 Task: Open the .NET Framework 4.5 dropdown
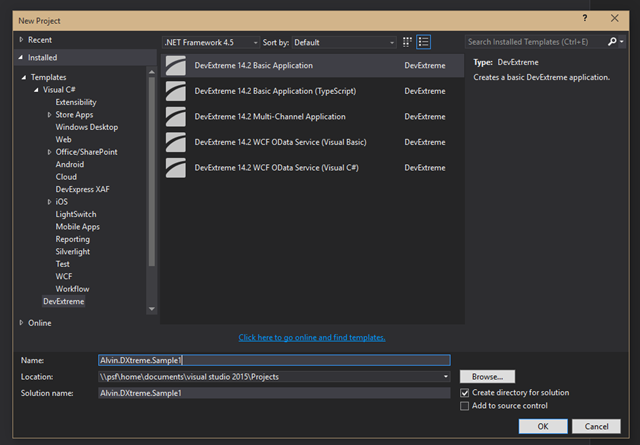pos(211,42)
